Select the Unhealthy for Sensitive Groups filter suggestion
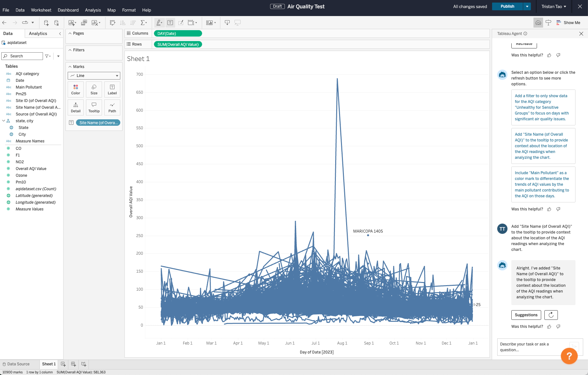Screen dimensions: 588x375 [x=543, y=107]
